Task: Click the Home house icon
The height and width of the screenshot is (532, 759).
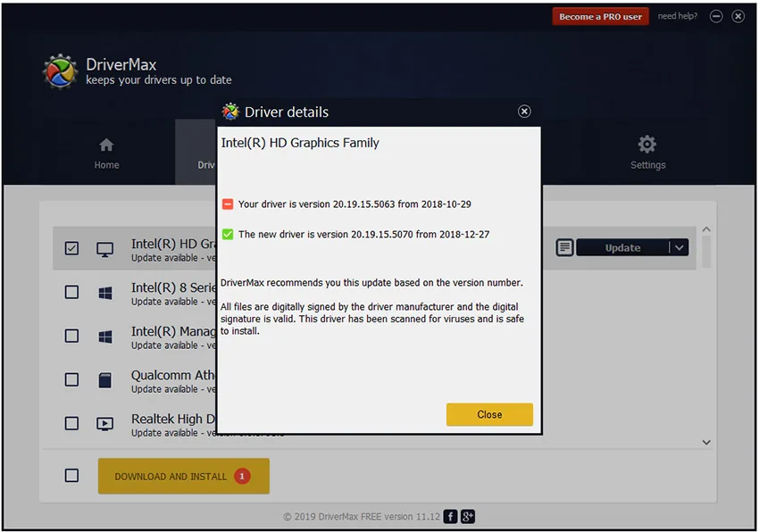Action: coord(106,145)
